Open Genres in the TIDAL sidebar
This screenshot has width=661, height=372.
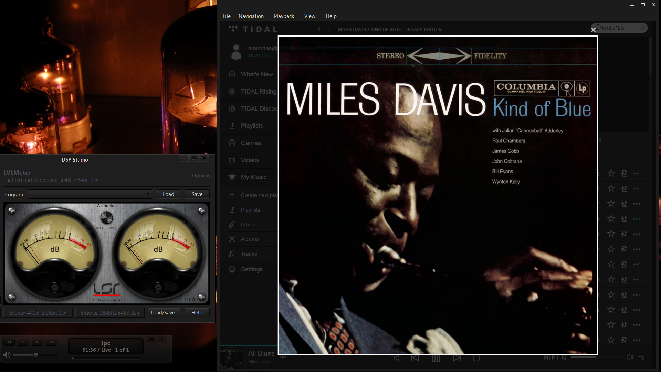click(x=251, y=143)
